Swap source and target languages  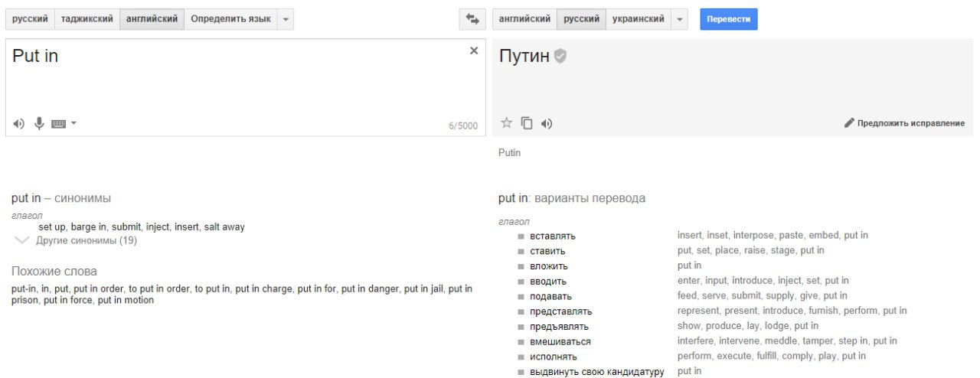coord(472,19)
